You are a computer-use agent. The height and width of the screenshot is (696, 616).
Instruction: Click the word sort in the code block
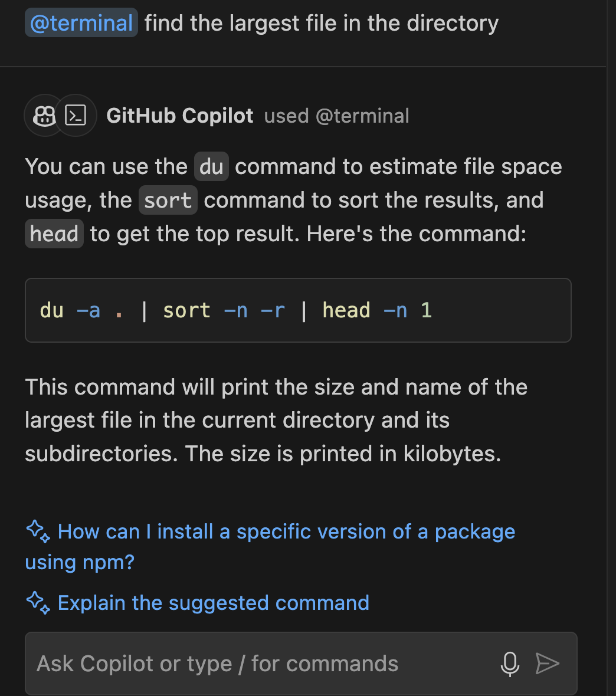pyautogui.click(x=186, y=310)
